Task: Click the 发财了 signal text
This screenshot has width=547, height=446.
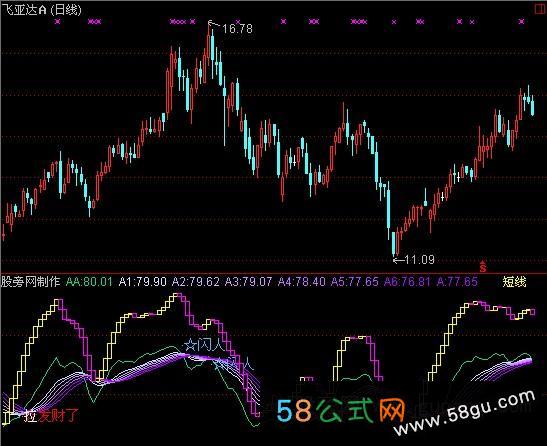Action: click(x=58, y=415)
